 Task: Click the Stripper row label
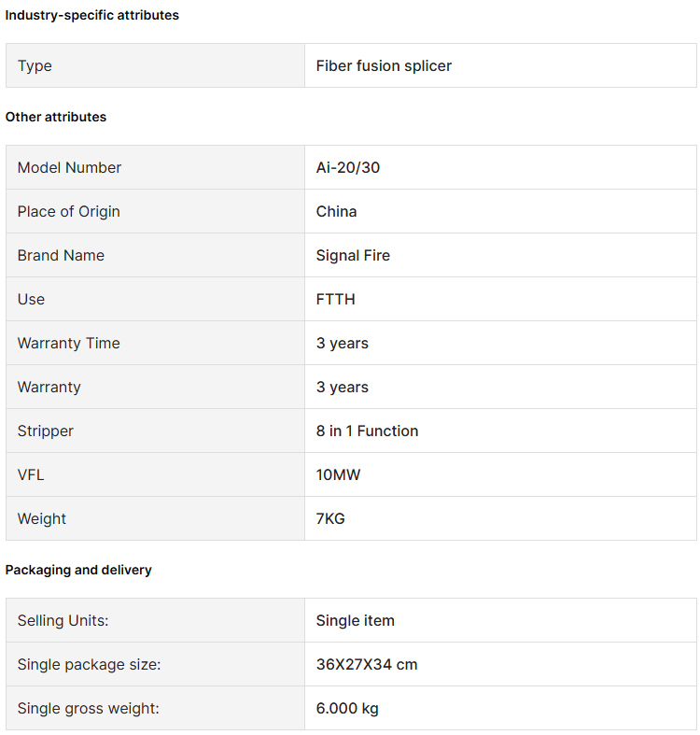pyautogui.click(x=46, y=431)
